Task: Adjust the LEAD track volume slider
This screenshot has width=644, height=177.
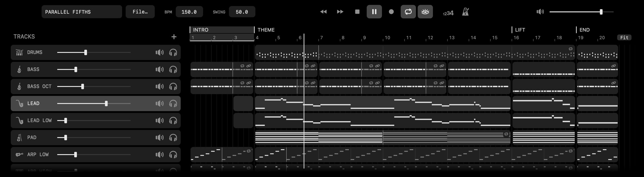Action: pyautogui.click(x=94, y=104)
